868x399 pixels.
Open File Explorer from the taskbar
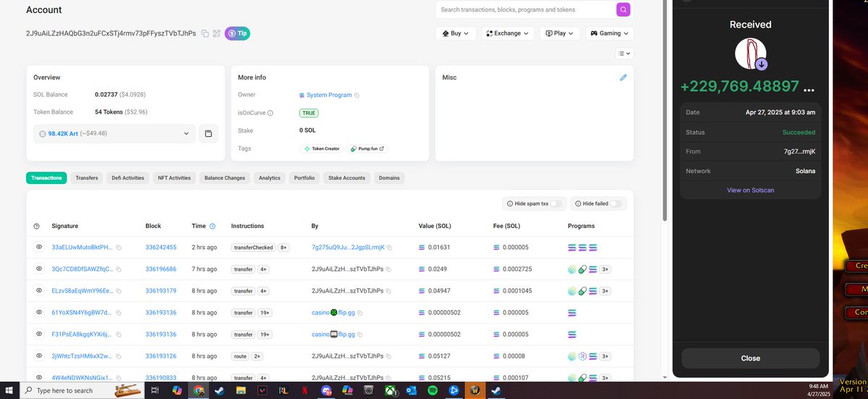tap(241, 390)
